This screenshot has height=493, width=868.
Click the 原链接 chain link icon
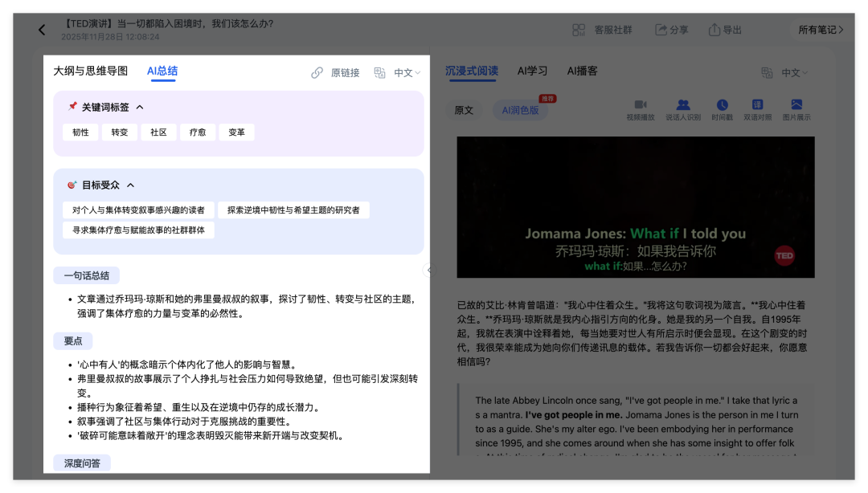coord(317,72)
